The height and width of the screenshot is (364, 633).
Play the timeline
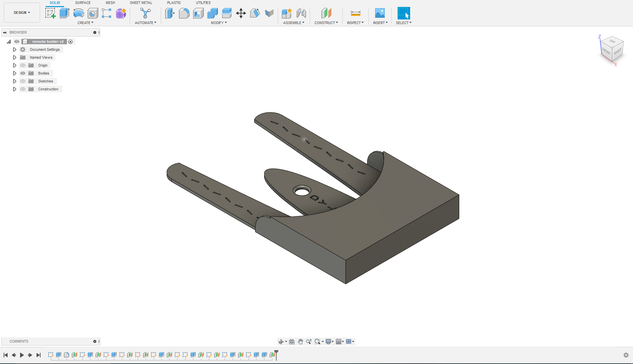point(22,355)
